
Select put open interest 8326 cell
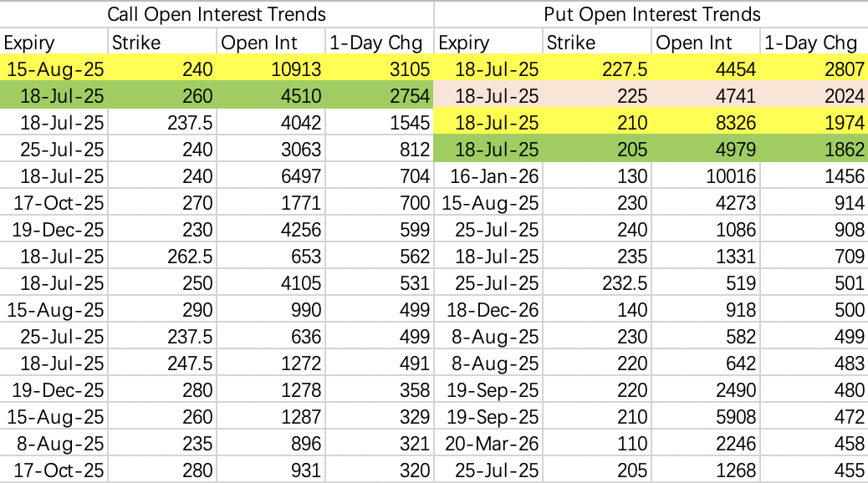pos(705,122)
